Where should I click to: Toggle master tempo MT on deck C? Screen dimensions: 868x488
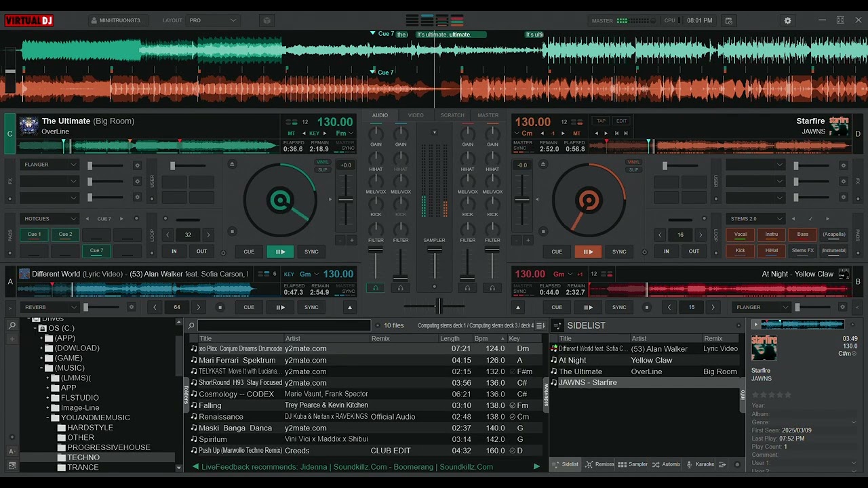coord(292,134)
